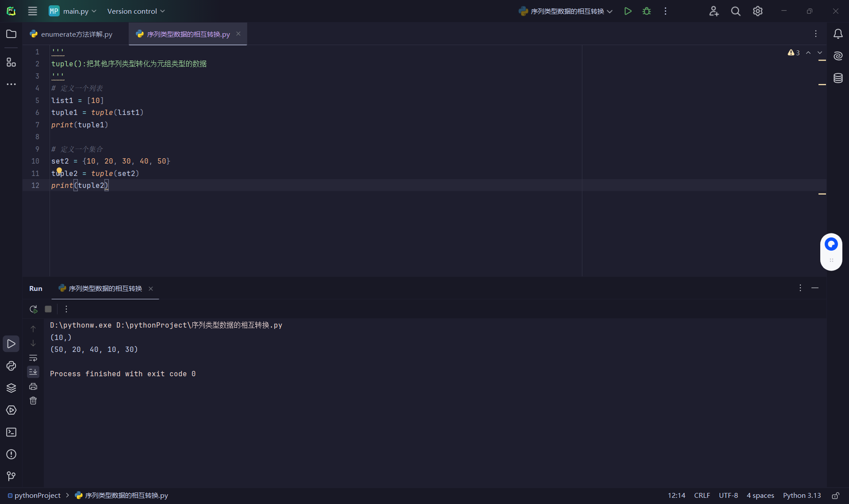Viewport: 849px width, 504px height.
Task: Open the Version control dropdown
Action: (x=136, y=11)
